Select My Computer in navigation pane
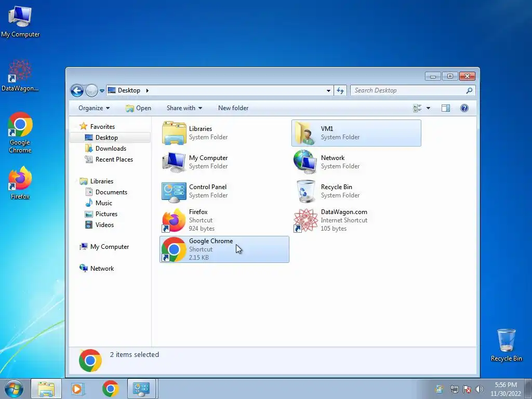 (x=109, y=247)
